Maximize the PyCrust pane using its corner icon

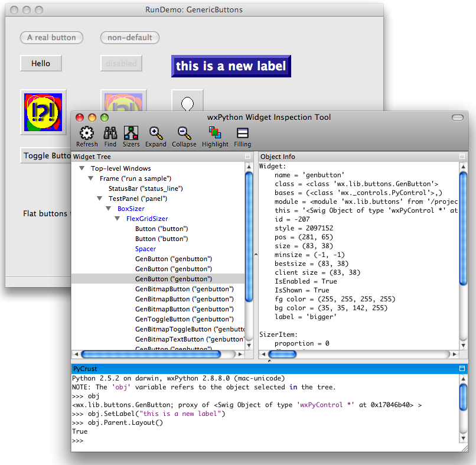point(462,369)
